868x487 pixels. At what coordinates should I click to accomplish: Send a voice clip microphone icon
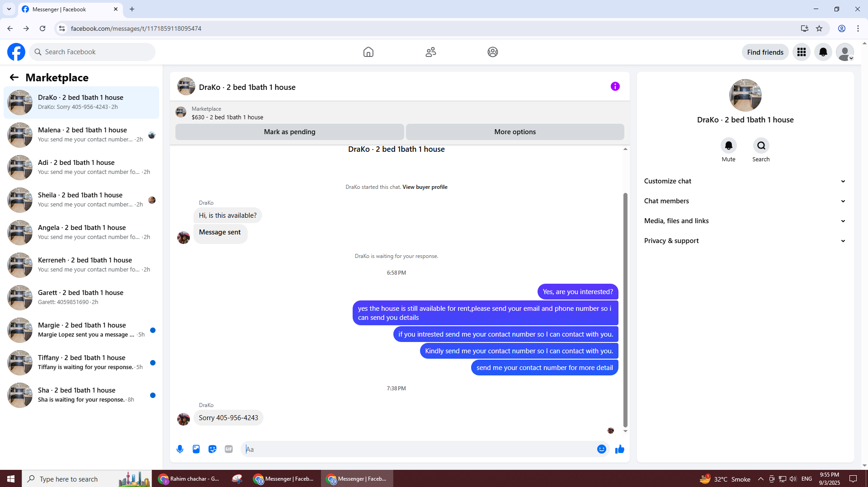coord(180,449)
